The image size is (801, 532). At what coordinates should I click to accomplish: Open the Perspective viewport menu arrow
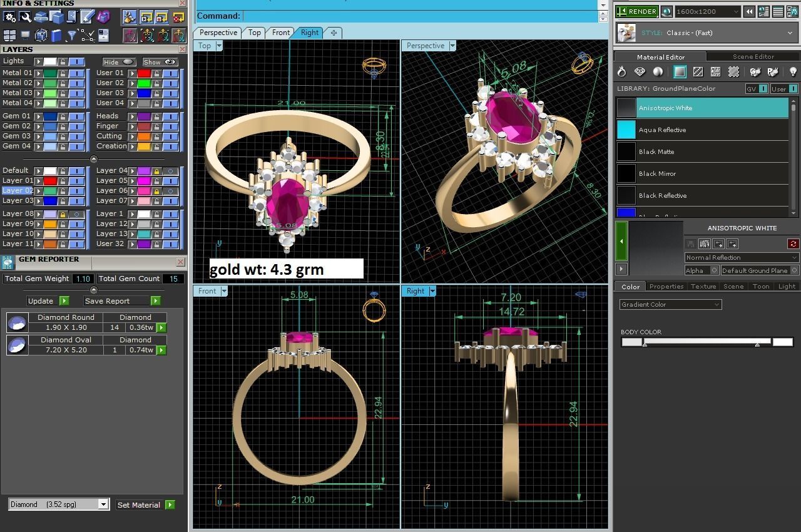[x=452, y=46]
